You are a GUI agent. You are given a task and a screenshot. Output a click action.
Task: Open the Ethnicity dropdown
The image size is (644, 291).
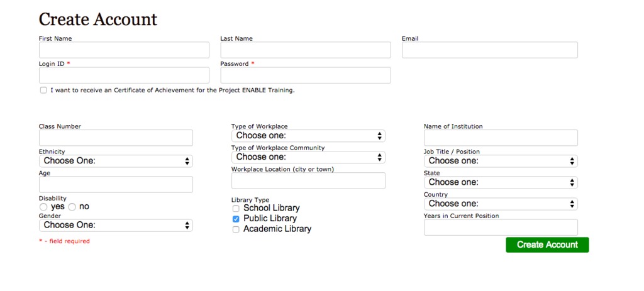tap(116, 161)
